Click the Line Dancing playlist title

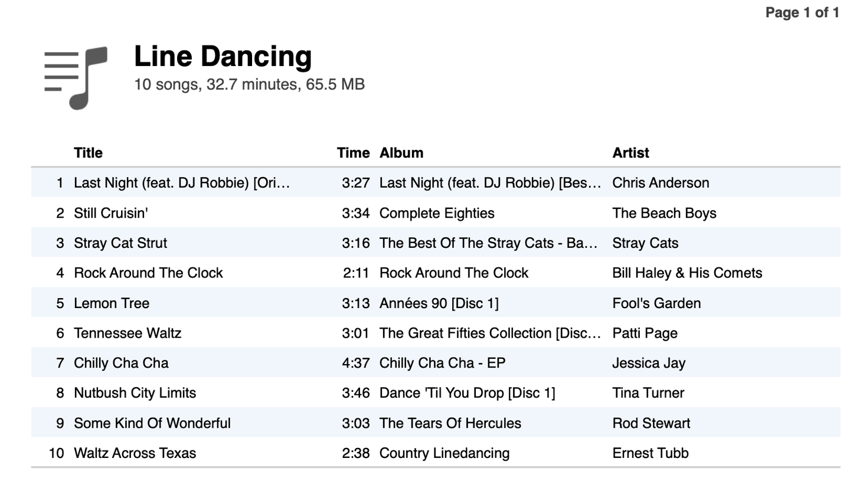point(223,57)
